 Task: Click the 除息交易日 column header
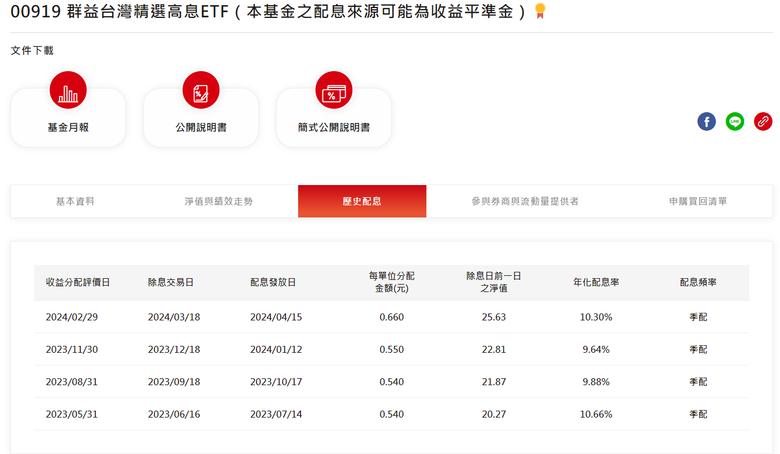pyautogui.click(x=171, y=282)
